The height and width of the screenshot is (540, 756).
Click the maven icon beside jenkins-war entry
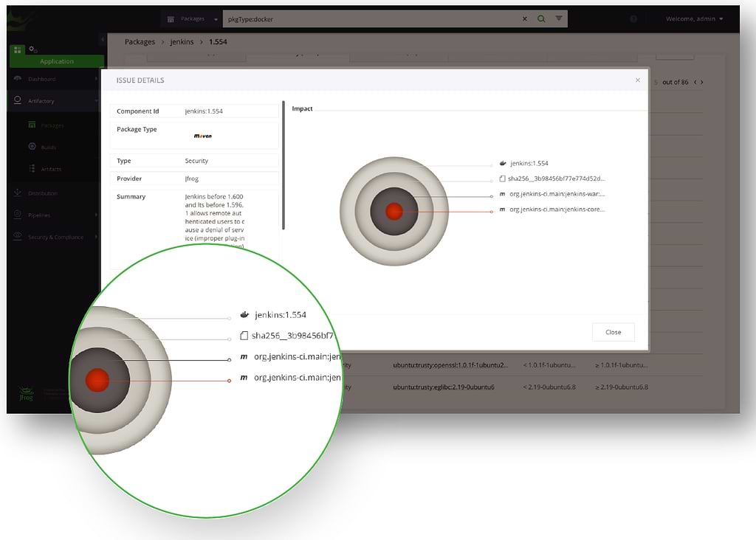click(x=502, y=194)
